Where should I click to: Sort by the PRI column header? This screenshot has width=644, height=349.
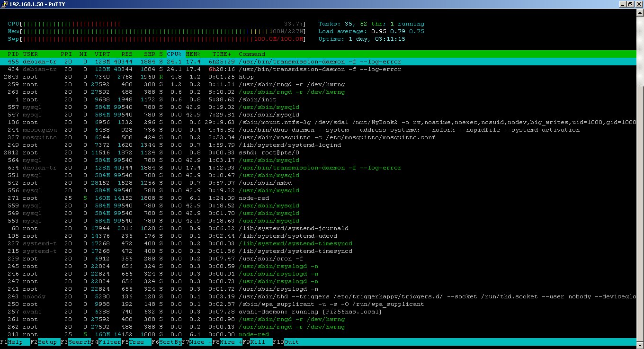[x=66, y=54]
